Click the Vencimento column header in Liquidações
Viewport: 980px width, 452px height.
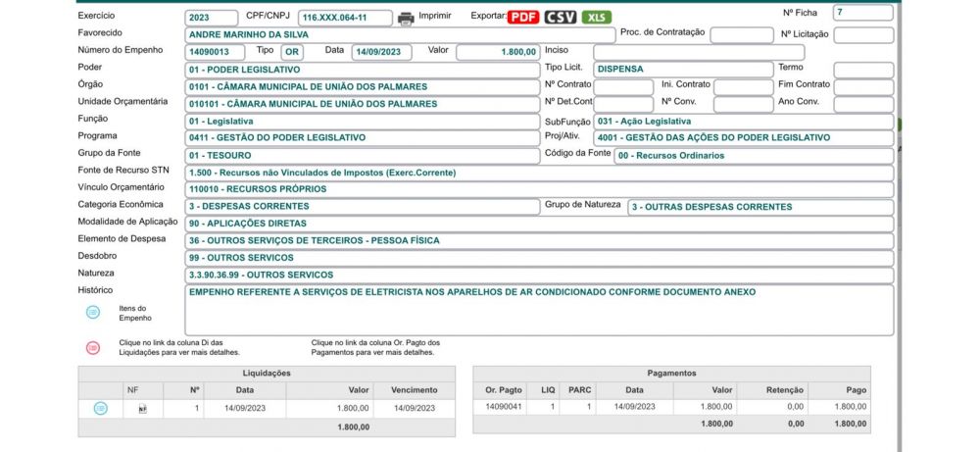pyautogui.click(x=415, y=390)
